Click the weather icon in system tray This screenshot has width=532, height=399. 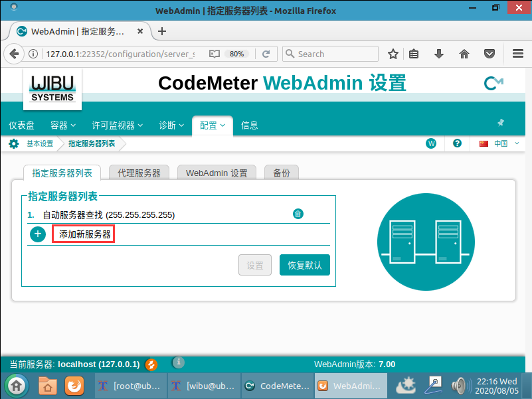click(x=406, y=386)
